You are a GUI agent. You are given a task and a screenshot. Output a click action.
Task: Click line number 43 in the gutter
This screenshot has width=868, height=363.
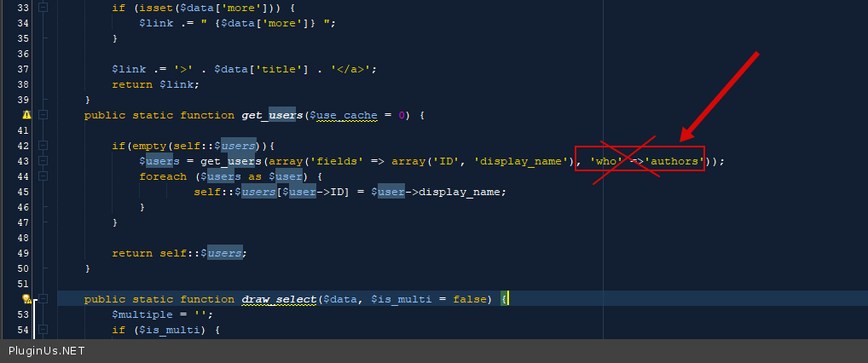pyautogui.click(x=23, y=161)
